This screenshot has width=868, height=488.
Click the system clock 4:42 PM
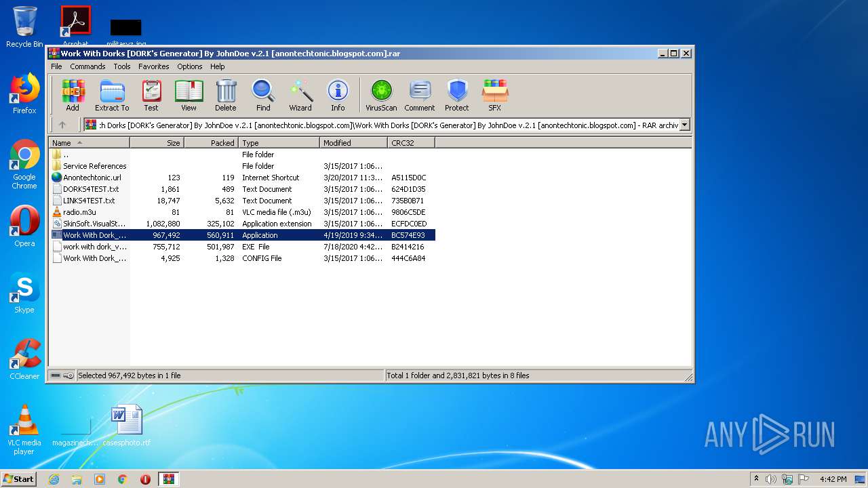click(833, 479)
